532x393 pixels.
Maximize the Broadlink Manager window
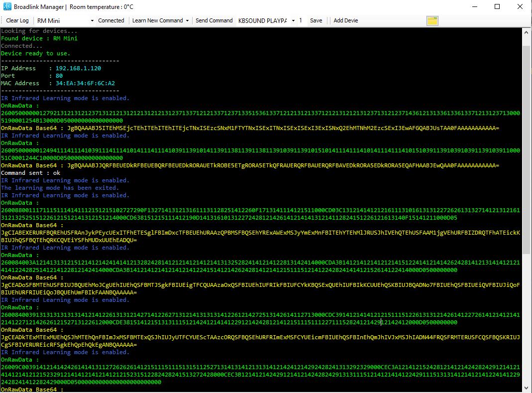coord(497,7)
